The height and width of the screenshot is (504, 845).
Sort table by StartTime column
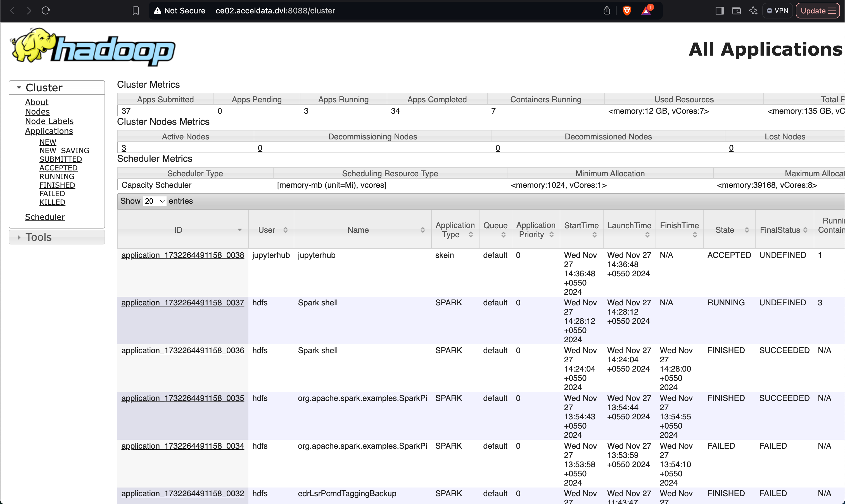(581, 230)
